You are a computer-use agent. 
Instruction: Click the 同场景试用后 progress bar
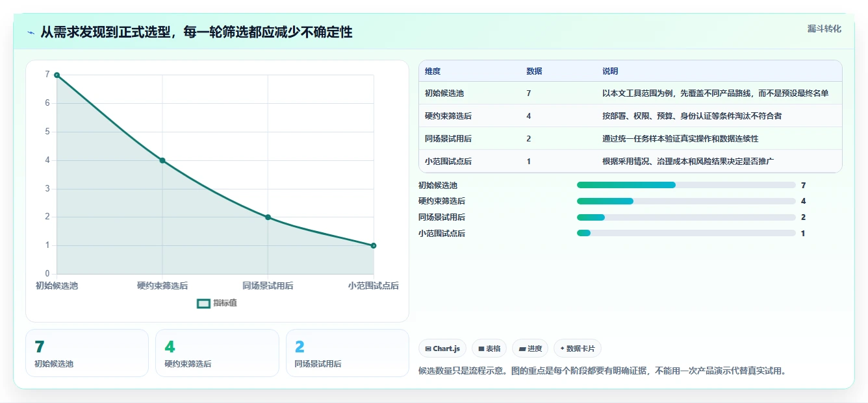tap(686, 217)
